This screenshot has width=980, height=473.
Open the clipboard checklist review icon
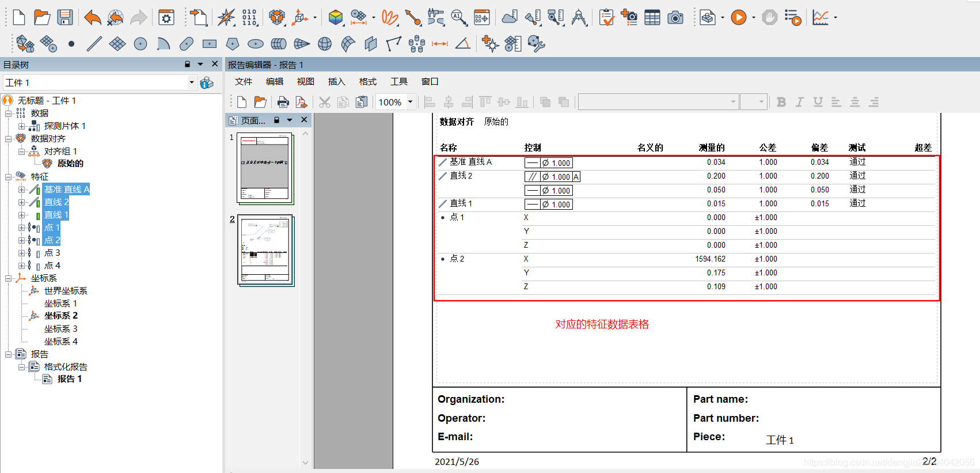(x=606, y=18)
